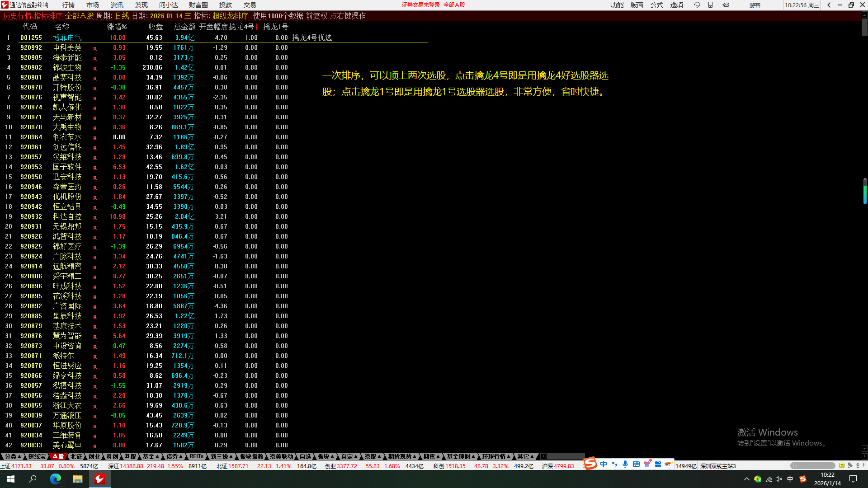
Task: Open the 公式 menu
Action: pyautogui.click(x=656, y=5)
